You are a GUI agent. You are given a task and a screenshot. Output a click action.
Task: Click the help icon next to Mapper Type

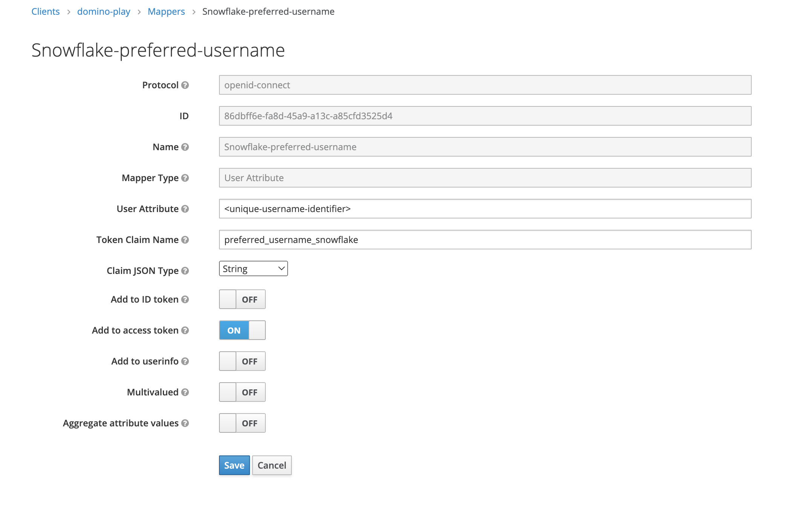click(x=185, y=178)
